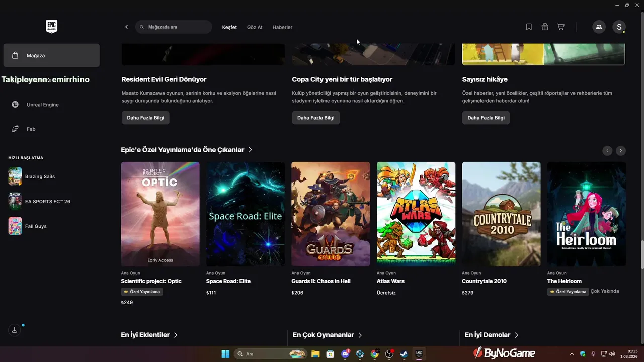The width and height of the screenshot is (644, 362).
Task: Open Discord from the taskbar
Action: 345,354
